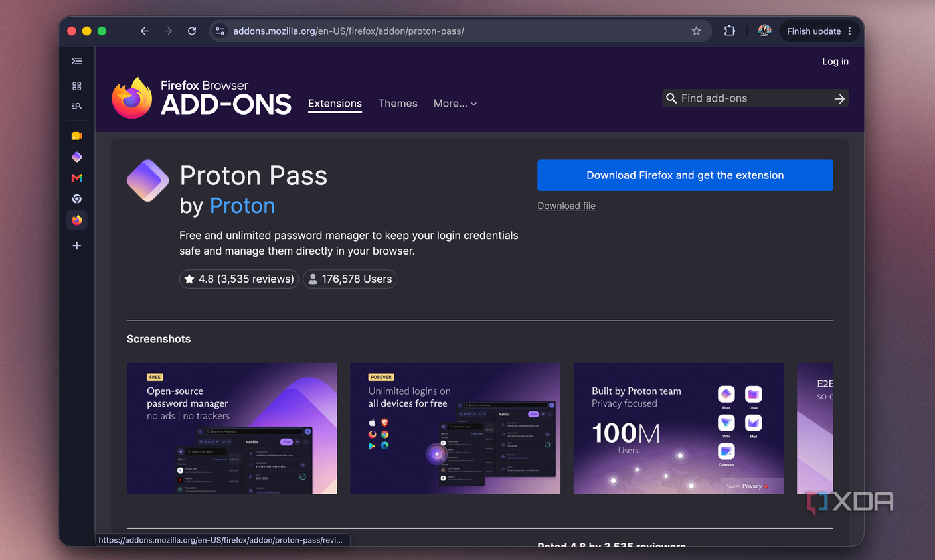Image resolution: width=935 pixels, height=560 pixels.
Task: Reload the current page
Action: click(192, 31)
